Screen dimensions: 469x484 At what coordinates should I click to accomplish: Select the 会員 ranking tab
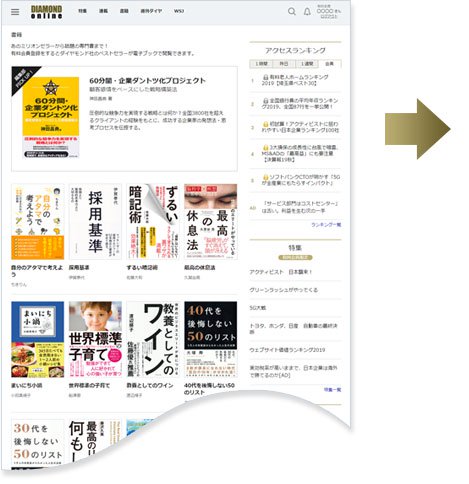click(330, 64)
